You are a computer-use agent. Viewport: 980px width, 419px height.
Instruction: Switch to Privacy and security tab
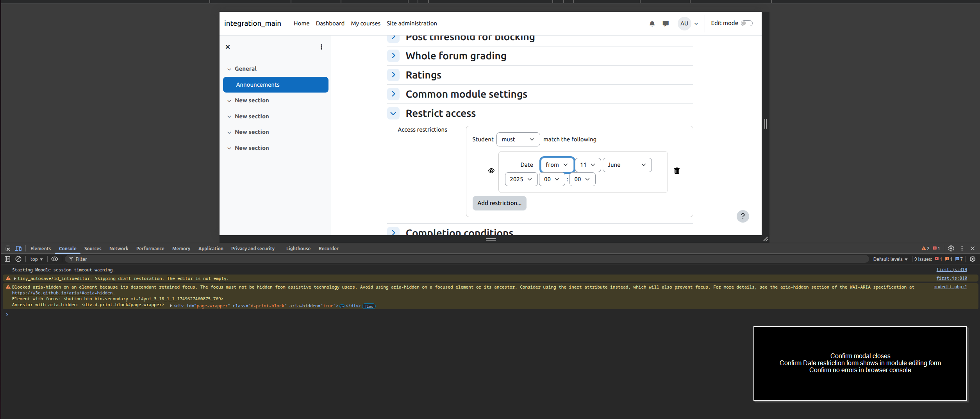pos(253,248)
